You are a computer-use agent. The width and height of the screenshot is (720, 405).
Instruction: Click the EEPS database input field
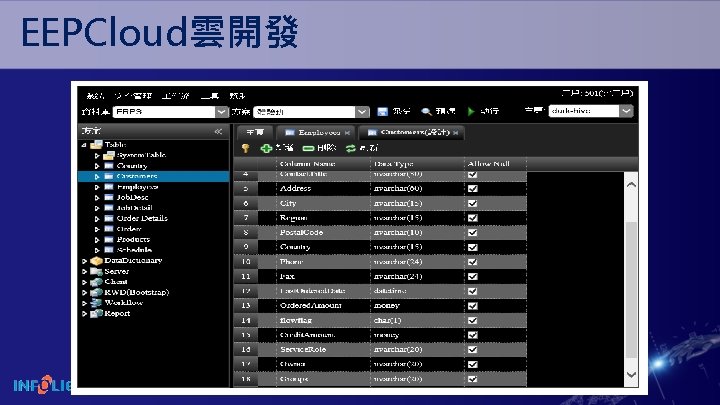tap(164, 112)
